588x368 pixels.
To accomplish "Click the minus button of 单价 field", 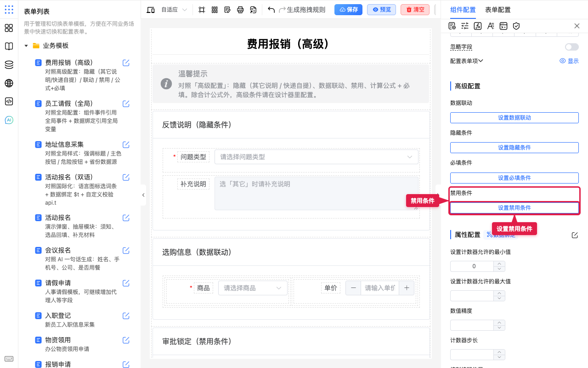I will [x=353, y=288].
